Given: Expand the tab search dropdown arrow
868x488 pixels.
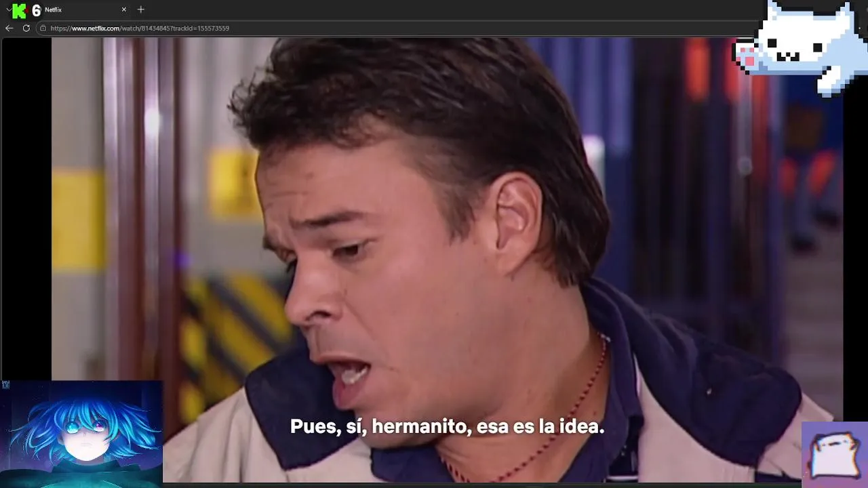Looking at the screenshot, I should [8, 9].
